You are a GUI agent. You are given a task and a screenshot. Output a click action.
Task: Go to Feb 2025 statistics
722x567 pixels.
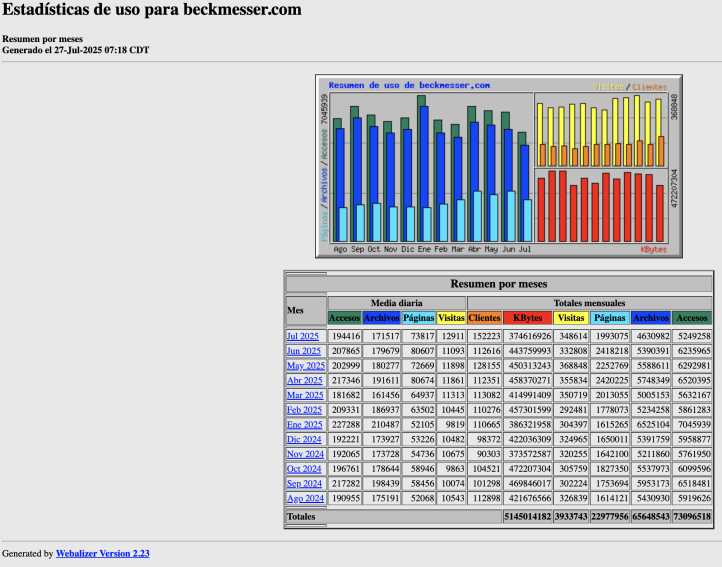coord(304,410)
